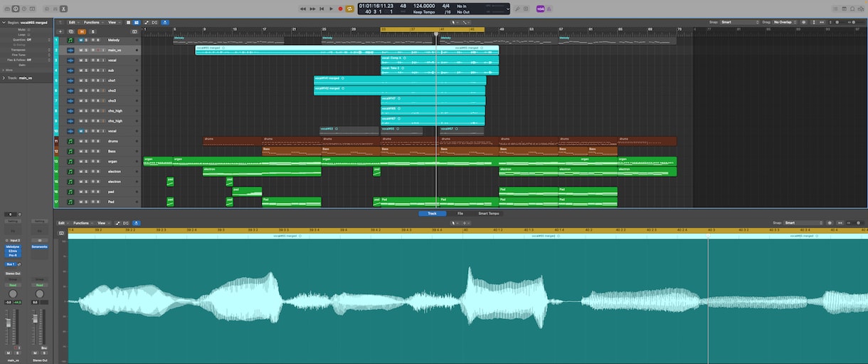The image size is (868, 364).
Task: Open the tracks area Snap mode dropdown
Action: [x=739, y=22]
